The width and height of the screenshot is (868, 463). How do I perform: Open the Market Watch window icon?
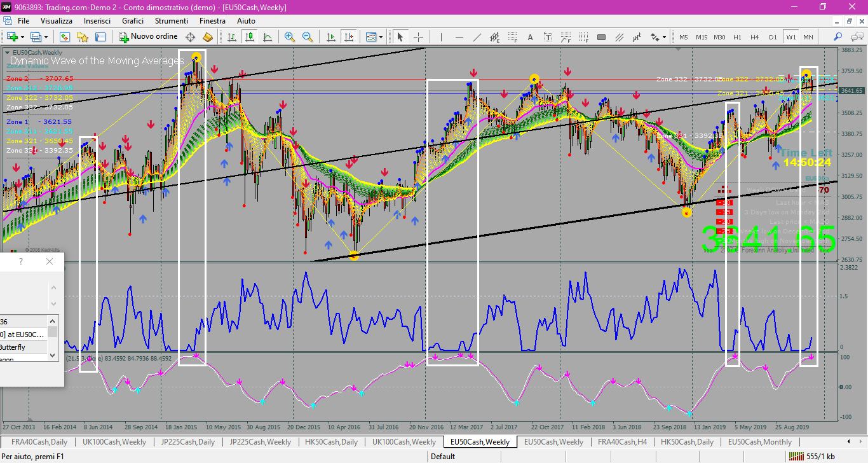(64, 37)
